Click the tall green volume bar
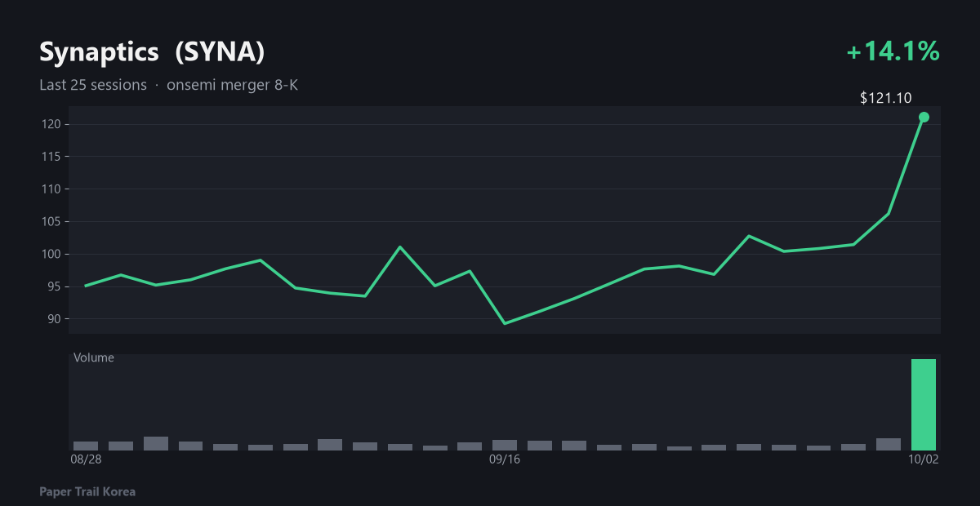This screenshot has width=980, height=506. coord(924,405)
